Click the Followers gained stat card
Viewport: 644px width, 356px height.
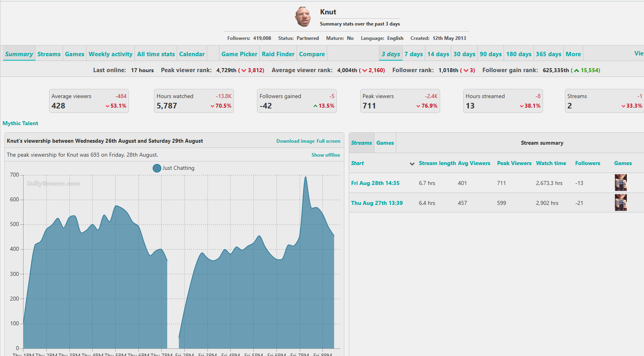click(x=297, y=101)
